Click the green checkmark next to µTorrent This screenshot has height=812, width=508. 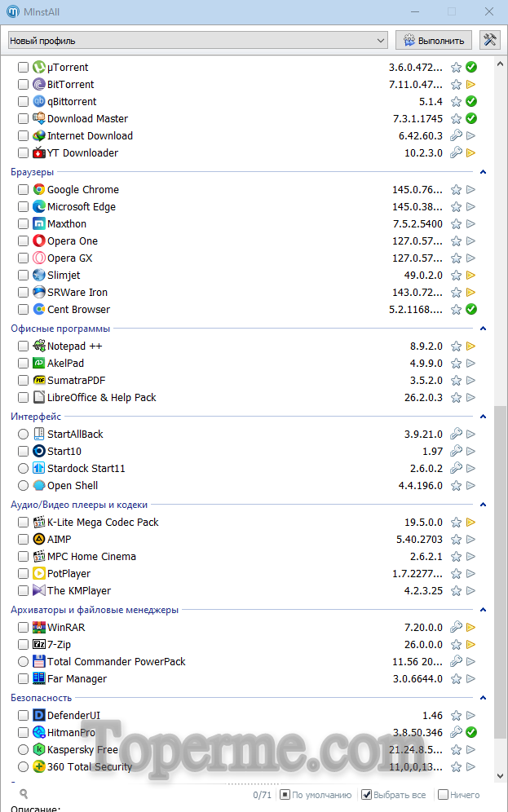click(x=471, y=68)
